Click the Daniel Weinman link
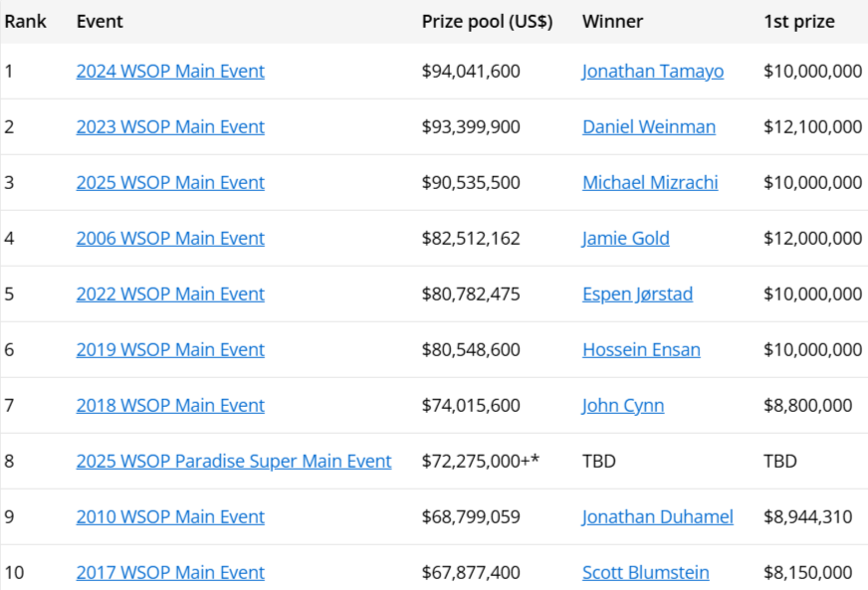The width and height of the screenshot is (868, 590). [x=649, y=127]
